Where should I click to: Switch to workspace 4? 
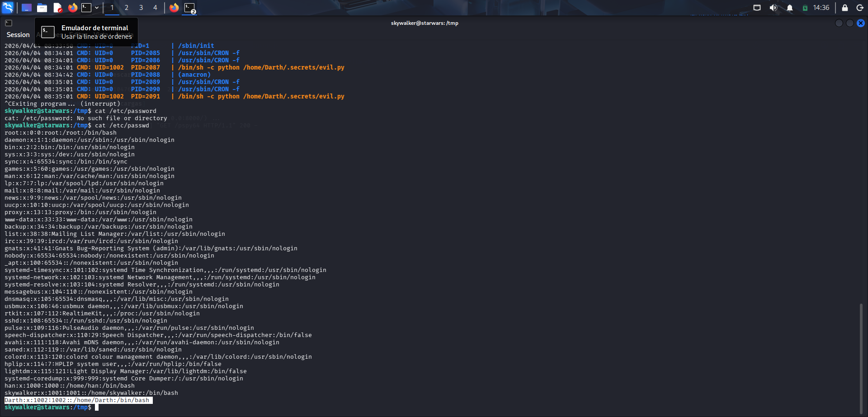tap(155, 8)
